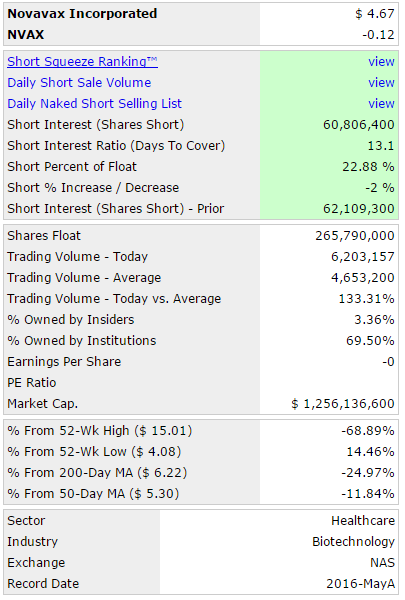Open the Short Squeeze Ranking link
Screen dimensions: 405x600
(82, 62)
